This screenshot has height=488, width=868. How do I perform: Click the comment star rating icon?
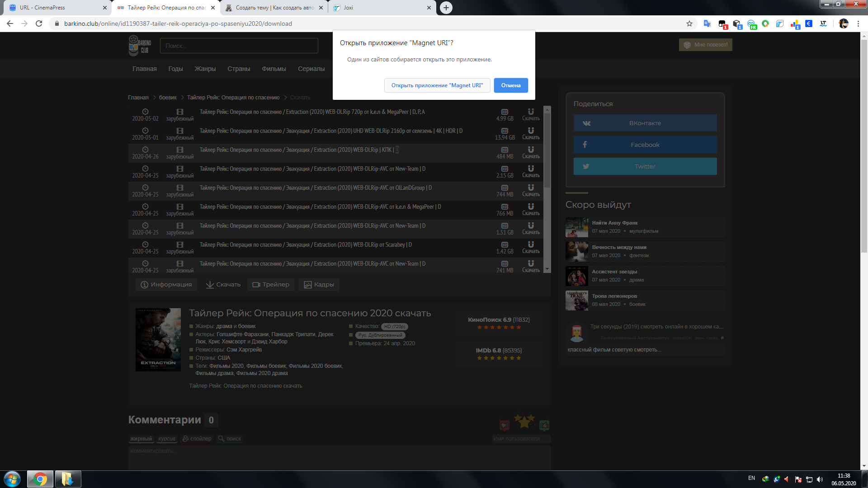tap(524, 421)
